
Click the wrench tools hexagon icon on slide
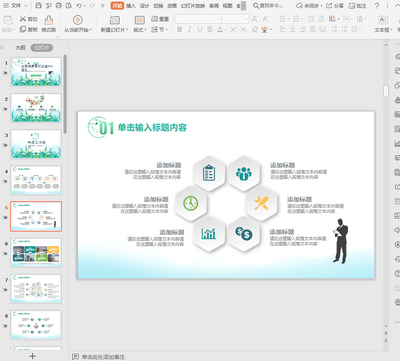point(261,203)
